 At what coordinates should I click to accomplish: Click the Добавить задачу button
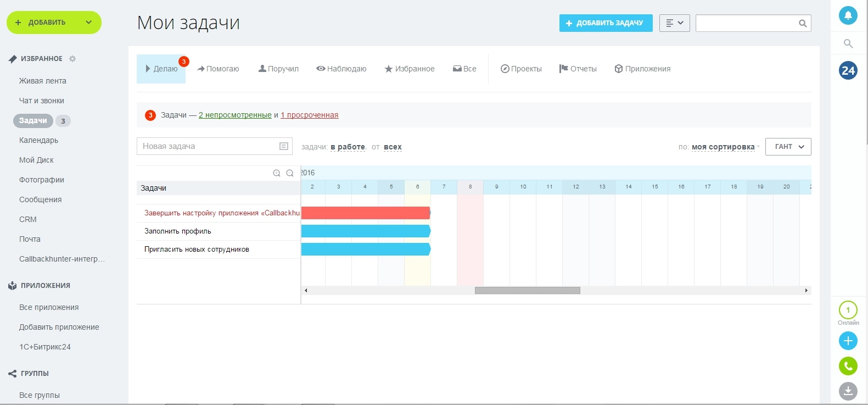point(606,23)
